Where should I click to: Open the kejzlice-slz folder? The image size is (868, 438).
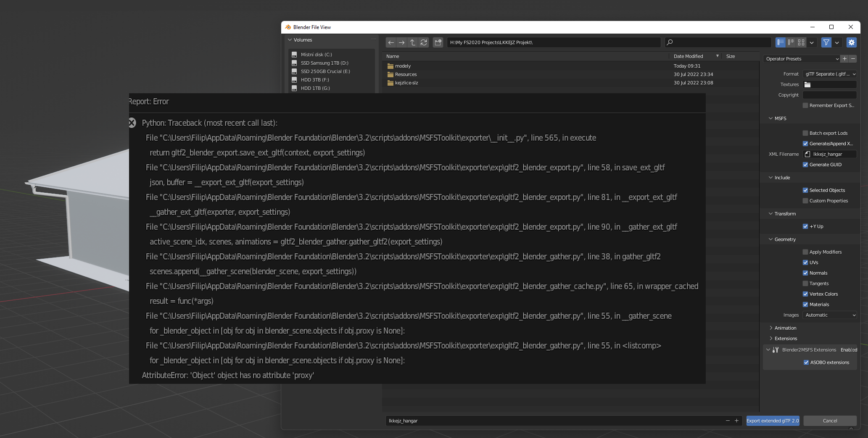pyautogui.click(x=406, y=83)
